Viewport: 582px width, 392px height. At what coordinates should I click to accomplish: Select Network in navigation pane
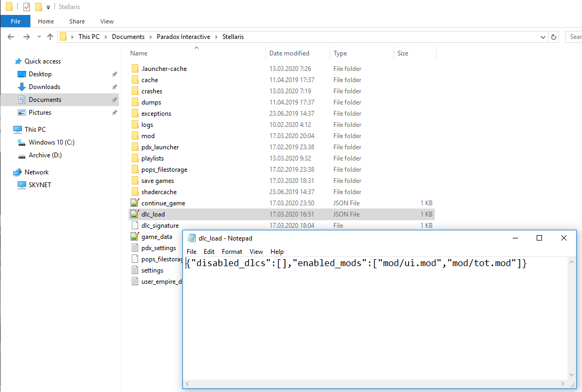(x=36, y=172)
